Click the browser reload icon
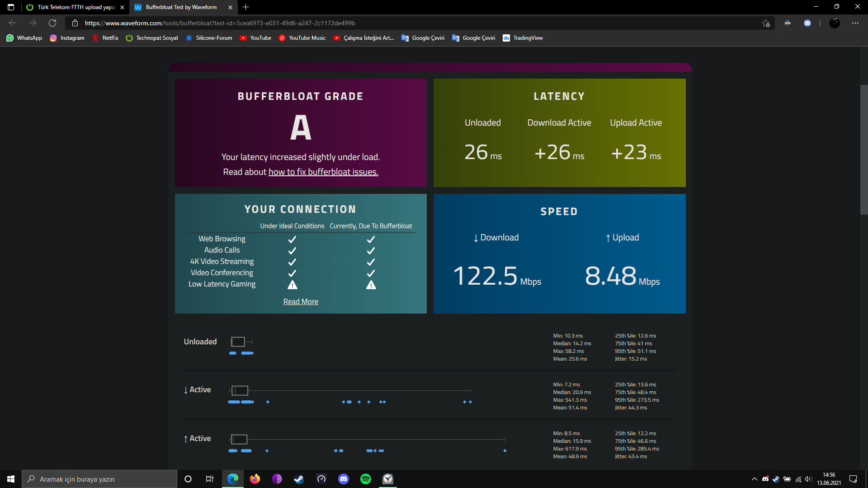This screenshot has width=868, height=488. point(52,23)
